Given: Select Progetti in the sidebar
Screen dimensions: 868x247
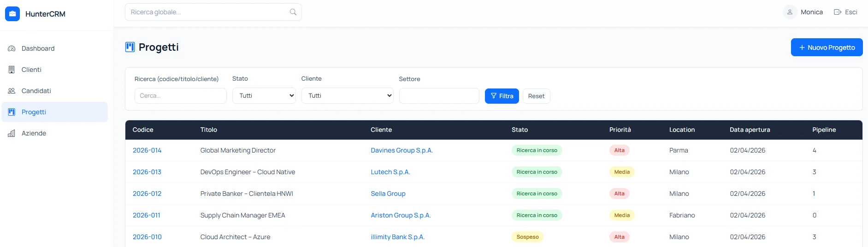Looking at the screenshot, I should (x=55, y=112).
